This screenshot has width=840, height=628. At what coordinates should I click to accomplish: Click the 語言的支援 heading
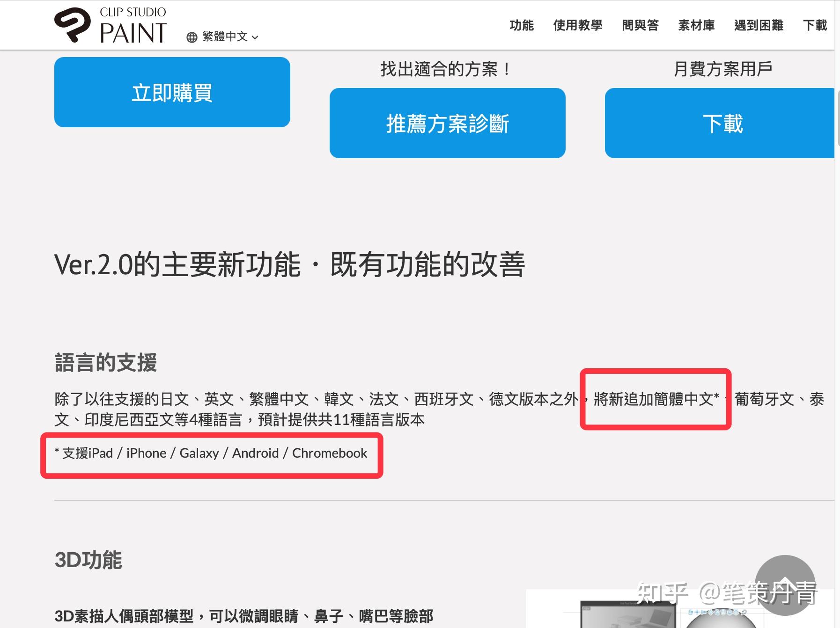[106, 363]
